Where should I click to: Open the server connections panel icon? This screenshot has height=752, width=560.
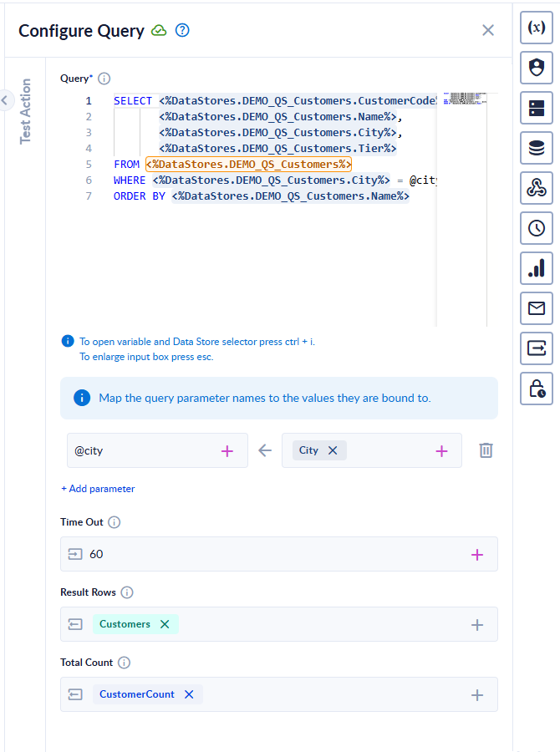tap(537, 108)
